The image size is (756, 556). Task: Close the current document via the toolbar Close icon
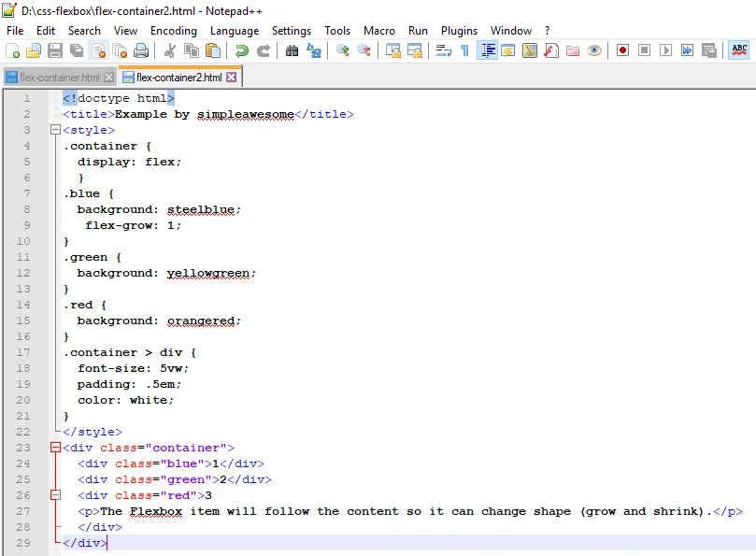(x=98, y=50)
